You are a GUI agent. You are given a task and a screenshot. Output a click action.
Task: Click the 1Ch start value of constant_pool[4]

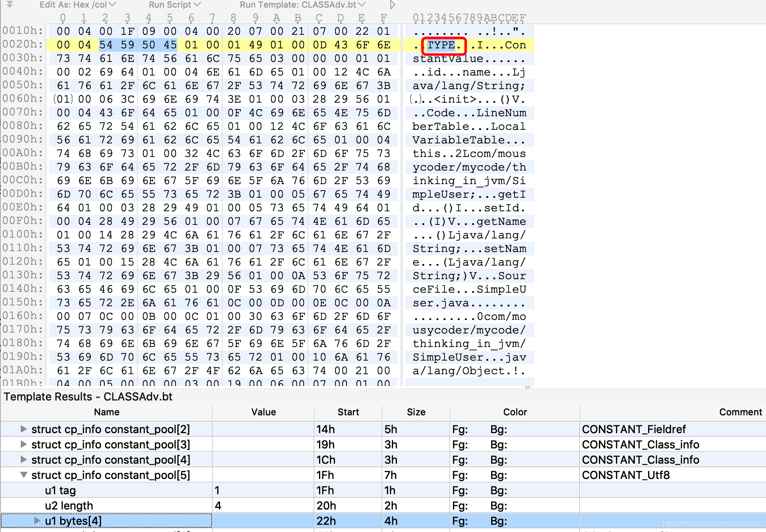[326, 460]
